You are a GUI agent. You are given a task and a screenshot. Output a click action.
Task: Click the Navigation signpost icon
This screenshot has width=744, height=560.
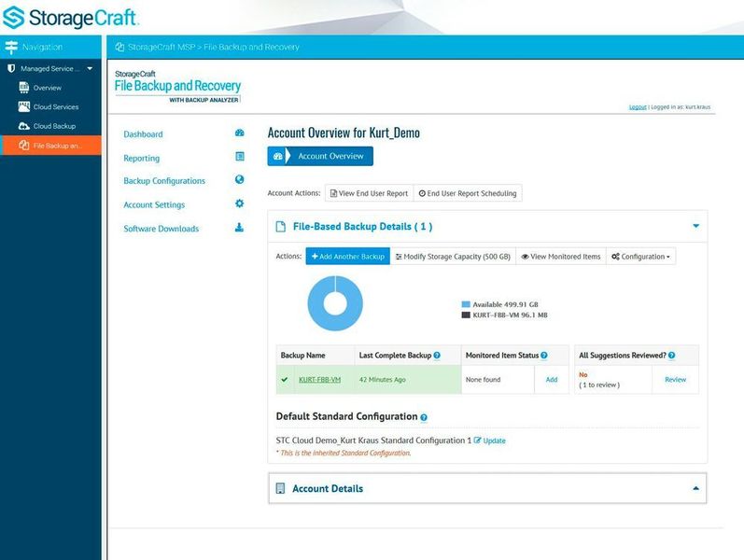click(11, 47)
